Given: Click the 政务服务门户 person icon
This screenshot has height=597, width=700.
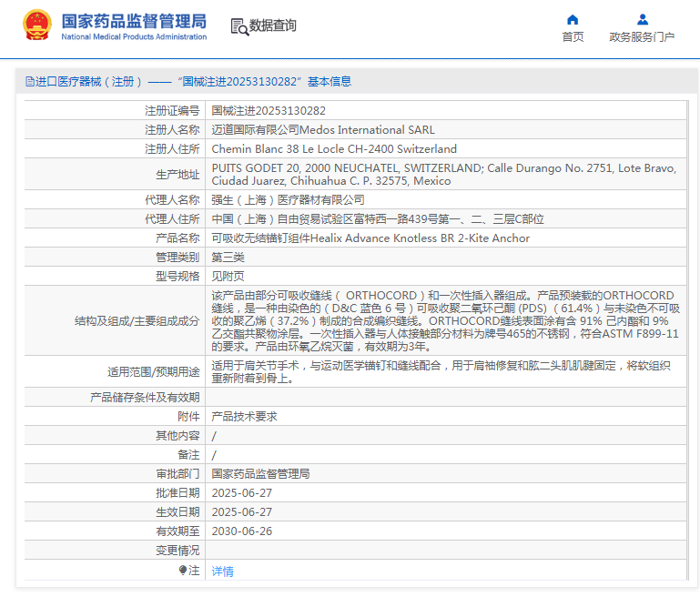Looking at the screenshot, I should pyautogui.click(x=642, y=20).
